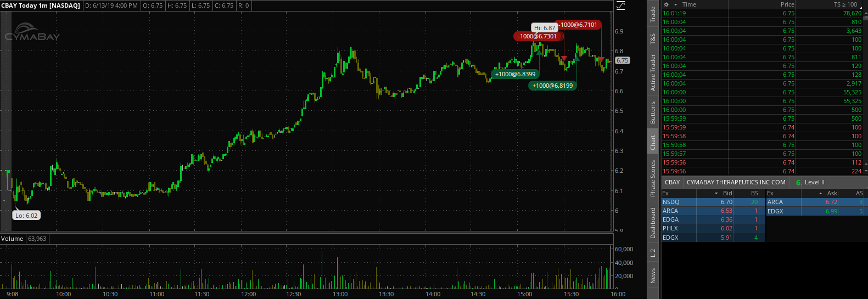The height and width of the screenshot is (299, 868).
Task: Select the ARCA ask row at 6.72
Action: 817,202
